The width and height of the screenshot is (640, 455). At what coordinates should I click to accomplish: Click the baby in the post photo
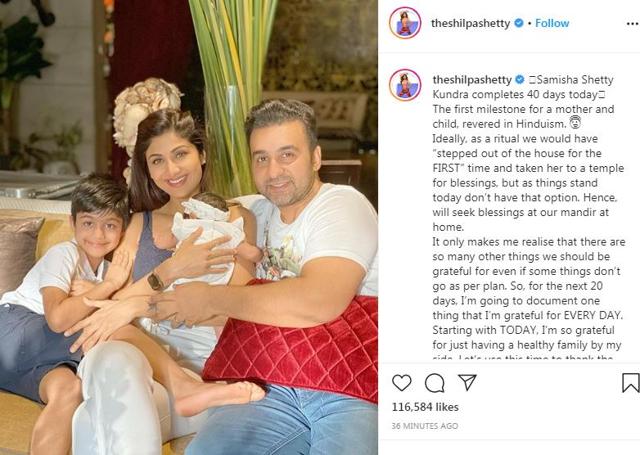(x=210, y=239)
